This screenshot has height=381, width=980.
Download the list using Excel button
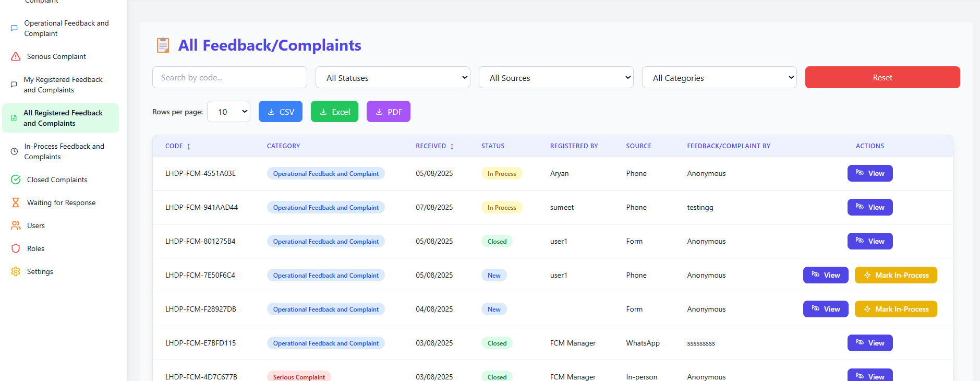pos(334,112)
